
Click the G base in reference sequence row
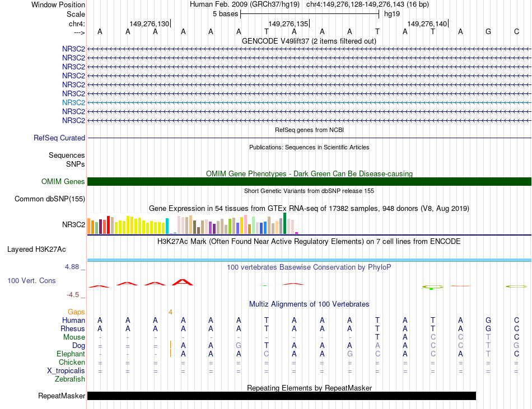[x=488, y=31]
